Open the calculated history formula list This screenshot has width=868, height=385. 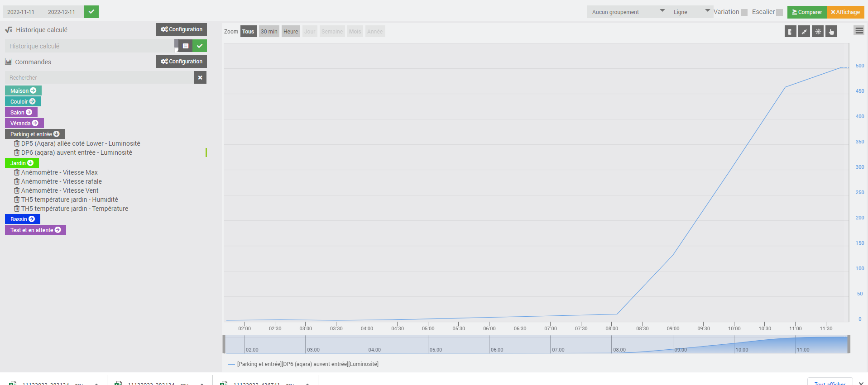(186, 46)
